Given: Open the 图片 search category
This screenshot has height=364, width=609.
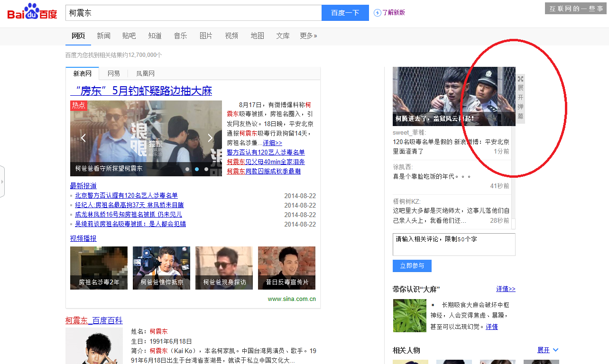Looking at the screenshot, I should click(206, 36).
